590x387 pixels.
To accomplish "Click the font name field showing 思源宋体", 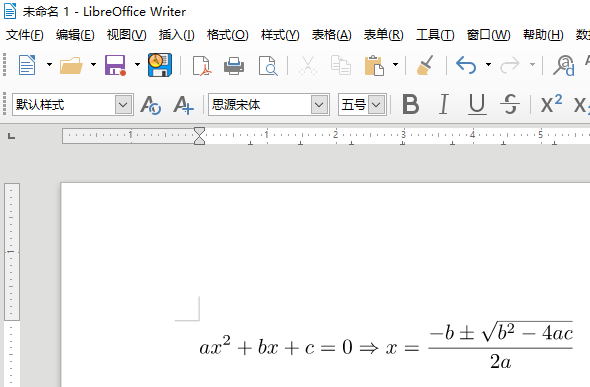I will [x=260, y=105].
